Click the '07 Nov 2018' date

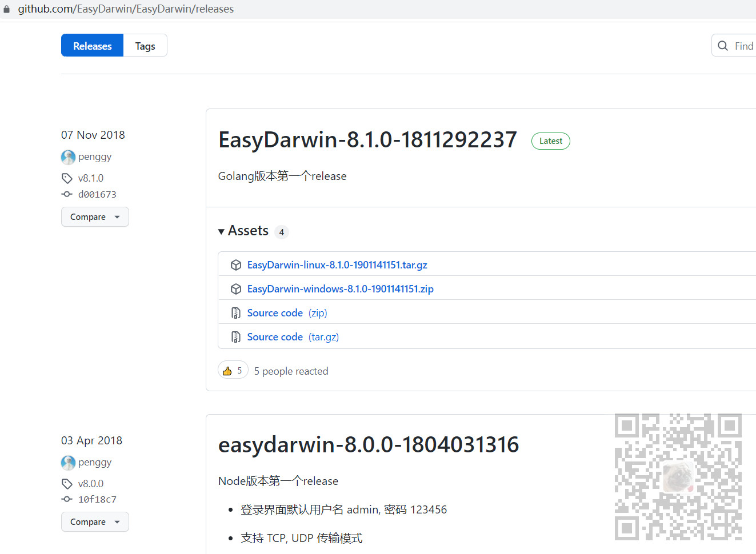click(93, 135)
